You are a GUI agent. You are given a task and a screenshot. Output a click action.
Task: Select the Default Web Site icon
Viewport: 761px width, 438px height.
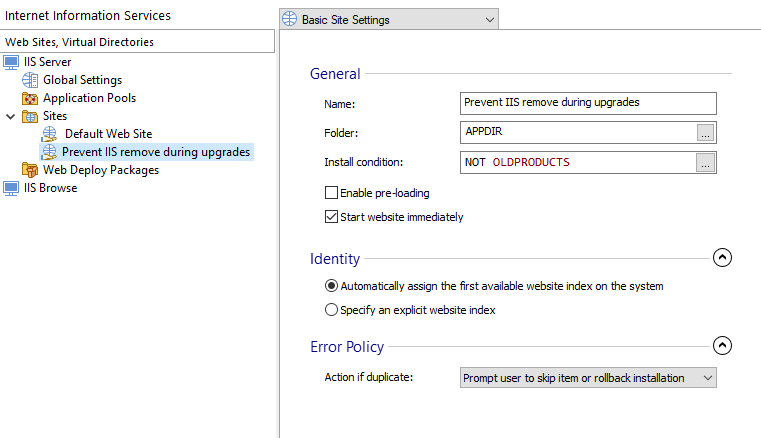tap(49, 134)
